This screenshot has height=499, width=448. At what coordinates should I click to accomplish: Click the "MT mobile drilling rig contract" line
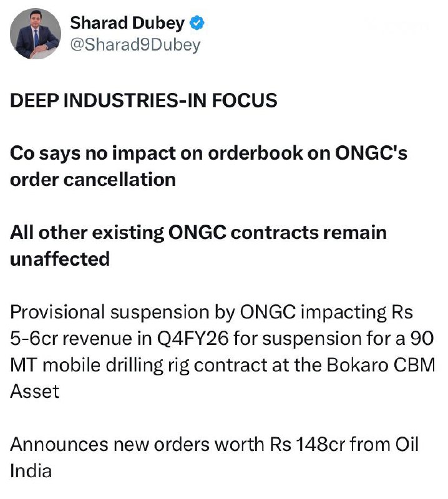pyautogui.click(x=156, y=365)
